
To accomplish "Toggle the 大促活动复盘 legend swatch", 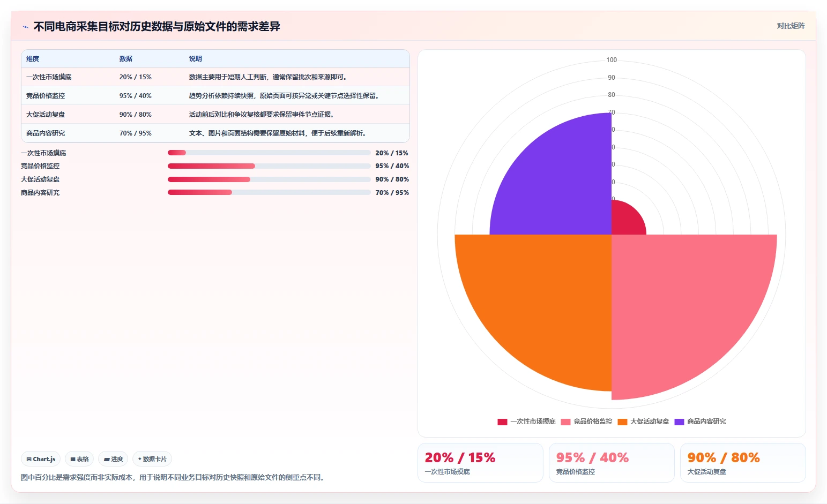I will point(622,422).
